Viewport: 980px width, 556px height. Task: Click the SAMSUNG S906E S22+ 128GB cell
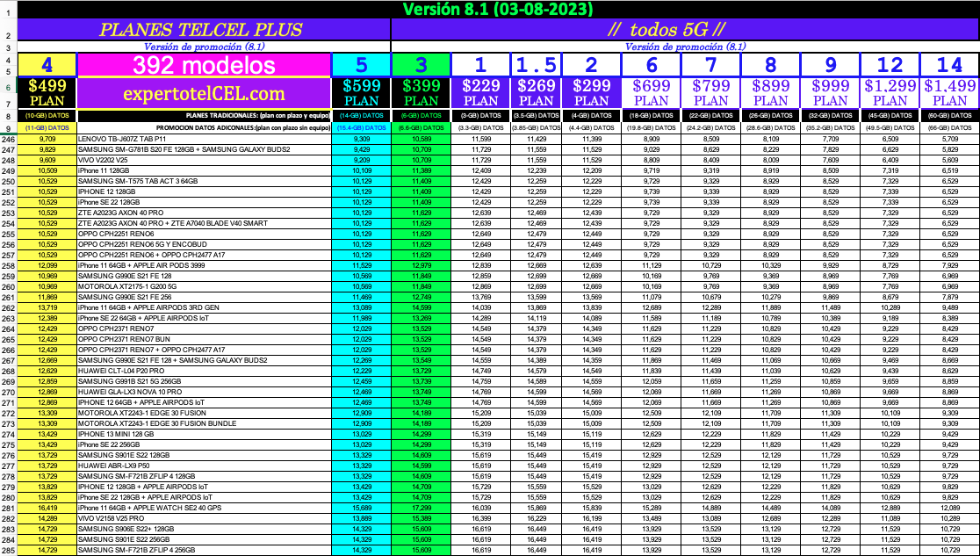coord(204,529)
